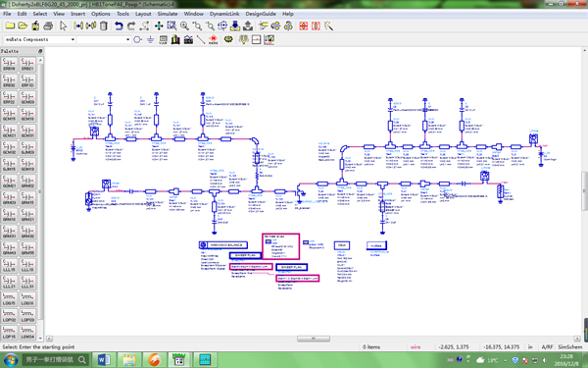Open the component history dropdown list

[127, 39]
